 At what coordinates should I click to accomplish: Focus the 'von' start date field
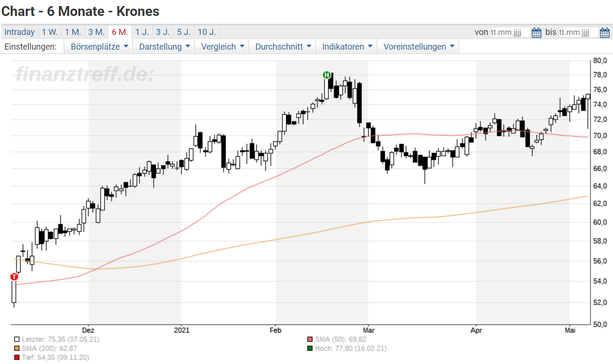(510, 32)
